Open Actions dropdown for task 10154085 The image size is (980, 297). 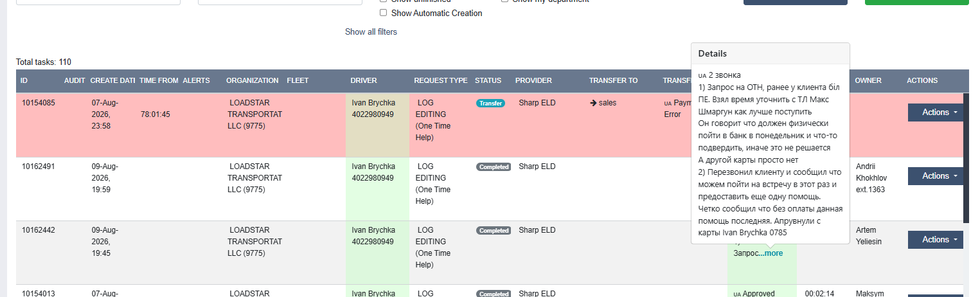tap(936, 113)
